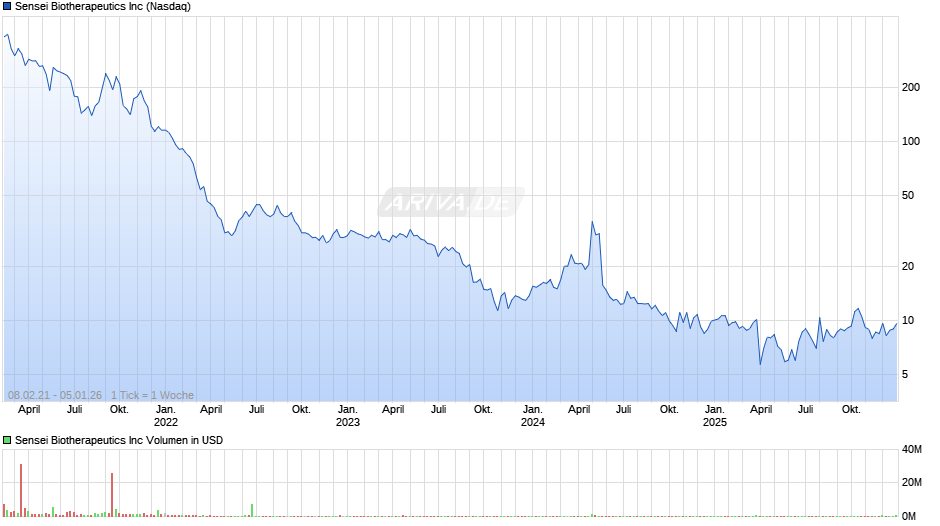Click the tallest red volume bar
940x526 pixels.
pyautogui.click(x=21, y=490)
